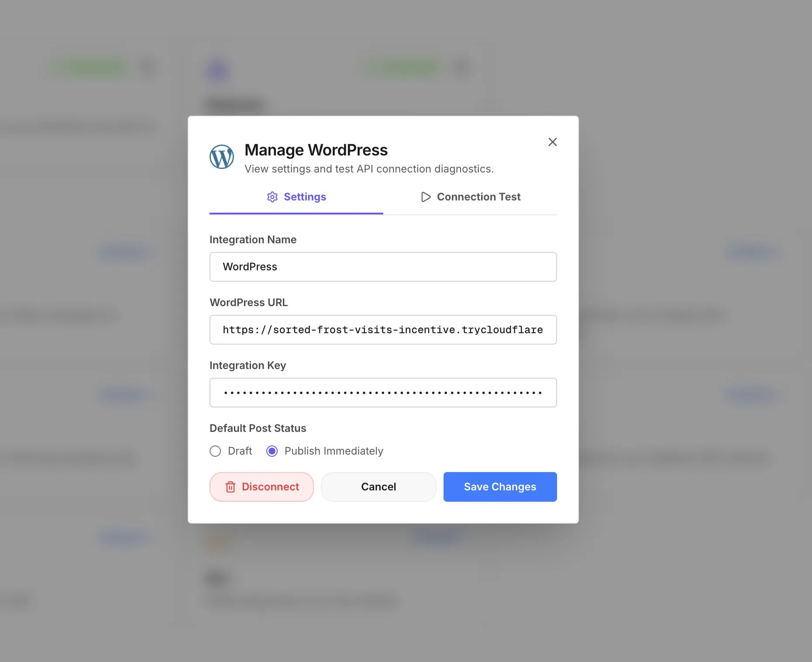
Task: Open the Connection Test tab
Action: coord(470,197)
